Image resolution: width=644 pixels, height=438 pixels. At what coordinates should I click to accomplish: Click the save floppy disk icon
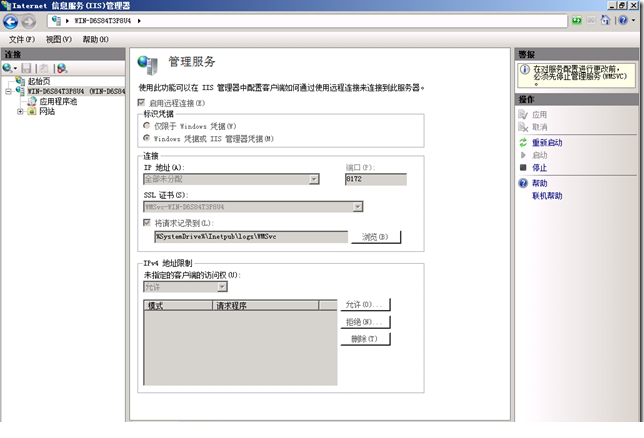(x=26, y=68)
